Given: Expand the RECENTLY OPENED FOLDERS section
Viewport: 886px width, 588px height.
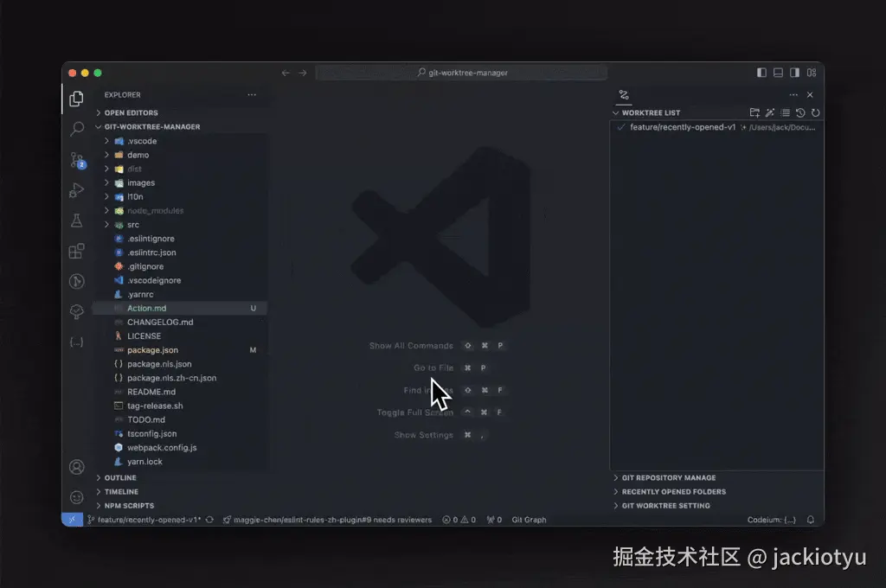Looking at the screenshot, I should [675, 491].
